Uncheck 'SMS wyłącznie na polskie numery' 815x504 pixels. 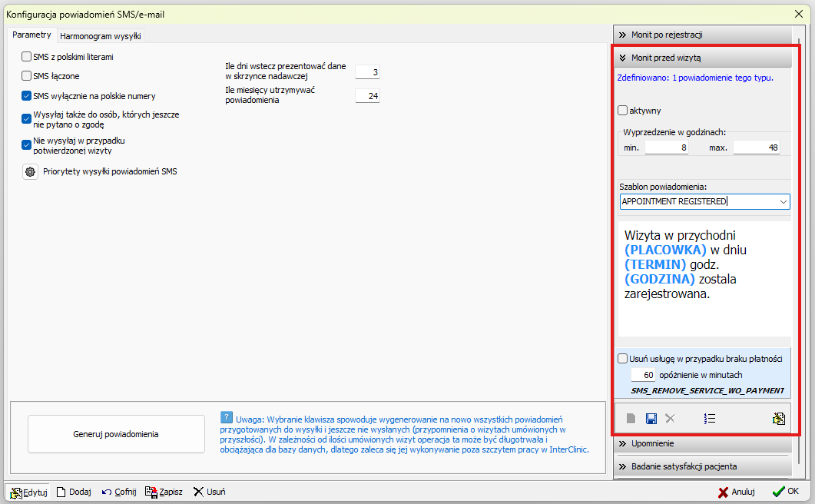point(27,96)
